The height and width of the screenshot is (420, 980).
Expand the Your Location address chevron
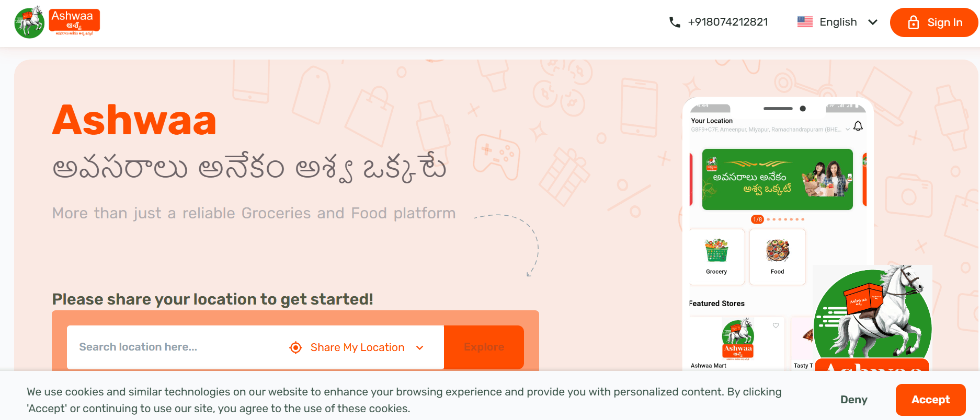[848, 130]
